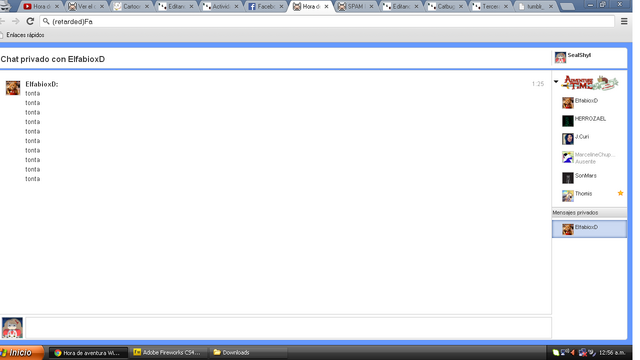
Task: Click the 1:25 message timestamp
Action: (538, 84)
